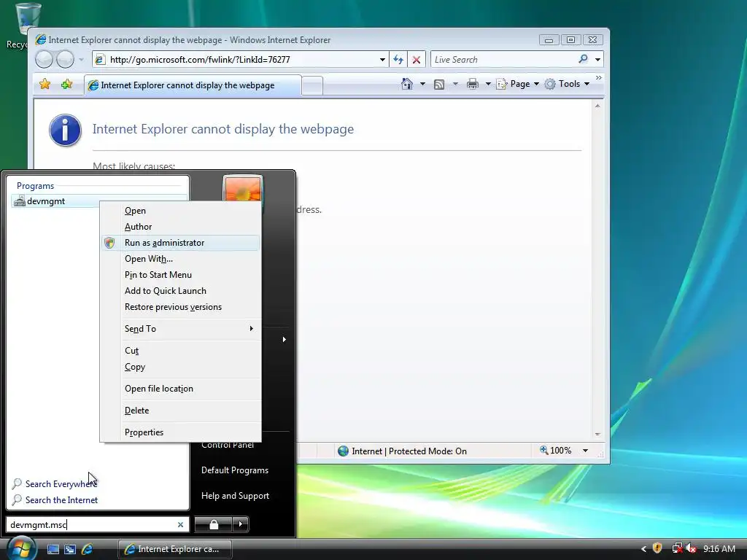Choose Open in context menu

181,211
